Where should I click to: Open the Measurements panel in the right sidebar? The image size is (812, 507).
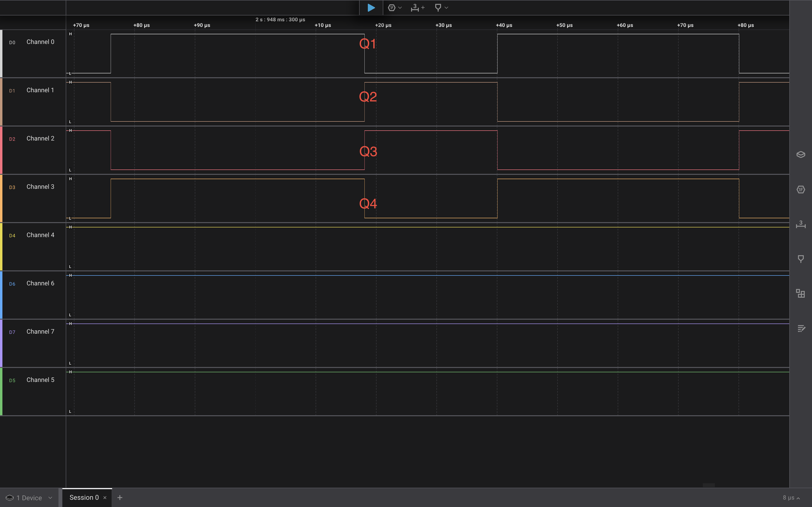801,225
